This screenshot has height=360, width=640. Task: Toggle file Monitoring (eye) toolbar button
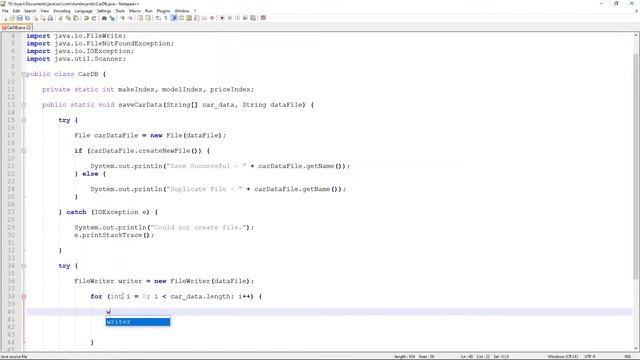pos(212,18)
